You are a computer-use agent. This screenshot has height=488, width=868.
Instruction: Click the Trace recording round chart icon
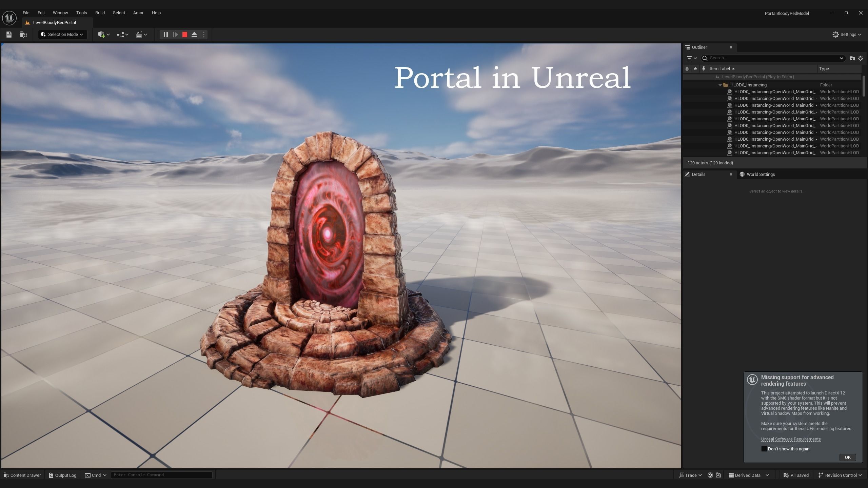point(710,475)
